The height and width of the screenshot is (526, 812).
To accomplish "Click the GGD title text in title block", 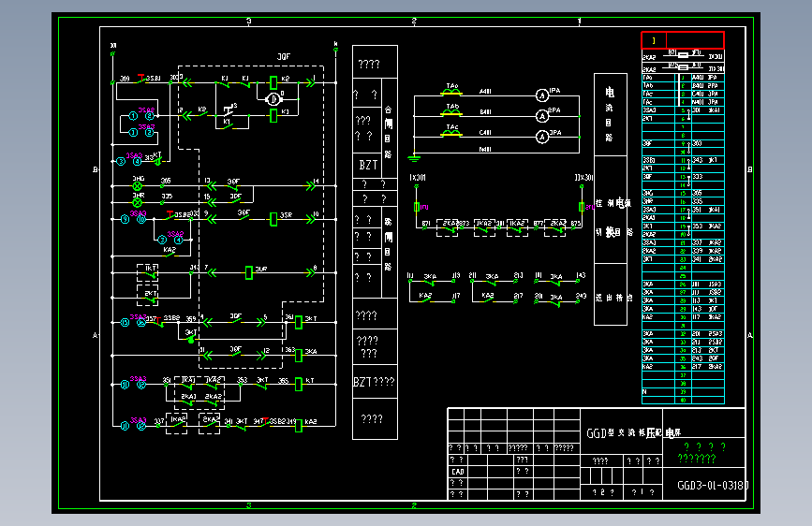I will (x=633, y=432).
